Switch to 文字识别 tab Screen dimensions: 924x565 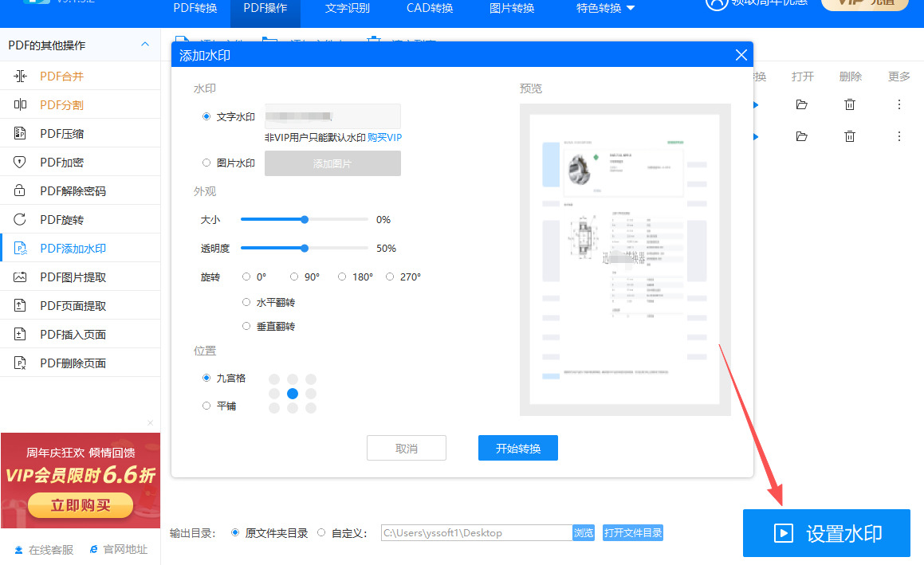click(x=348, y=8)
